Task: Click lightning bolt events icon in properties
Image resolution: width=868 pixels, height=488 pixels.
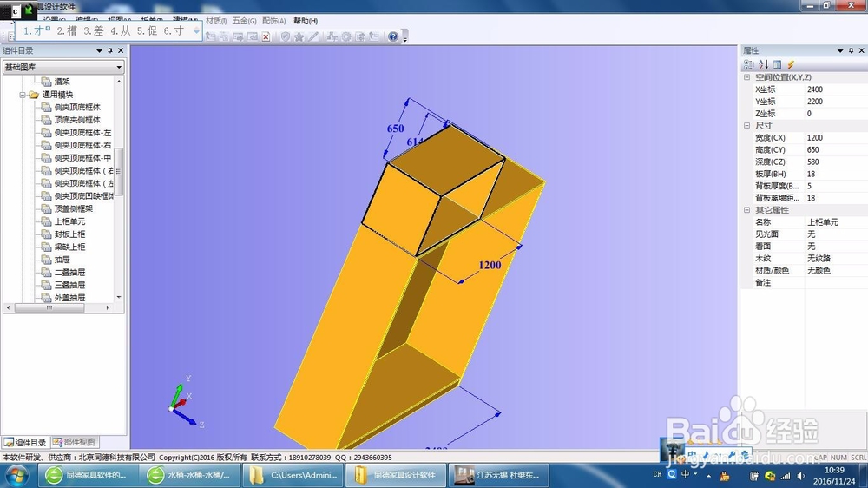Action: [x=791, y=65]
